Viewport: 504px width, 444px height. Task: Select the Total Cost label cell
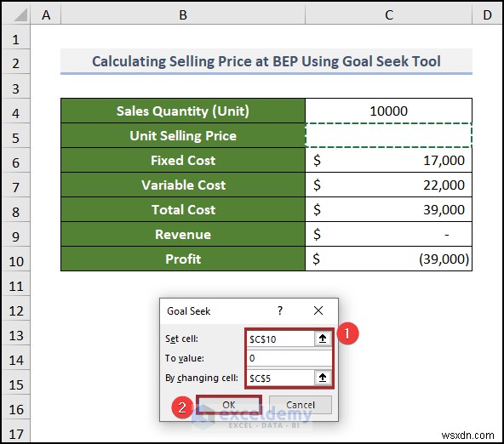coord(183,209)
